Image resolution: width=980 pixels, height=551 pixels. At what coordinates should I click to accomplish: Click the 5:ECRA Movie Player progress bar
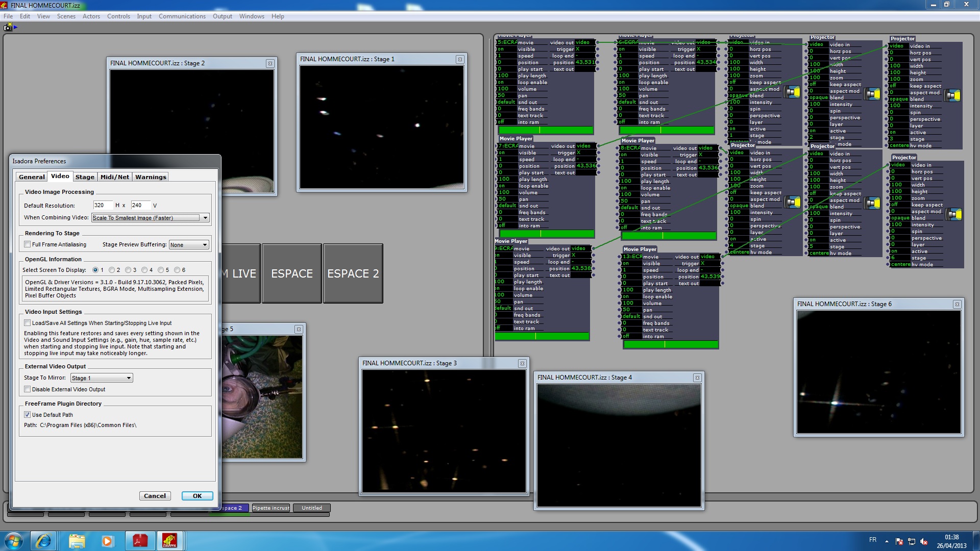545,130
